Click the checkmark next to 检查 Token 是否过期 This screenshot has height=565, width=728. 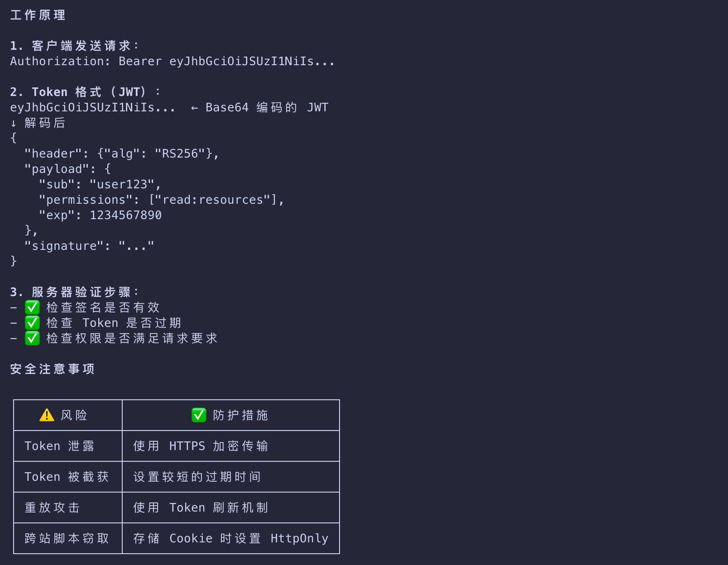[x=32, y=323]
